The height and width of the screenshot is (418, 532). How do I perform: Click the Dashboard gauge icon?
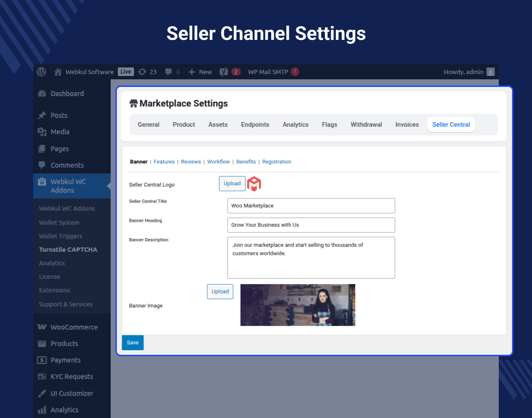pos(42,94)
